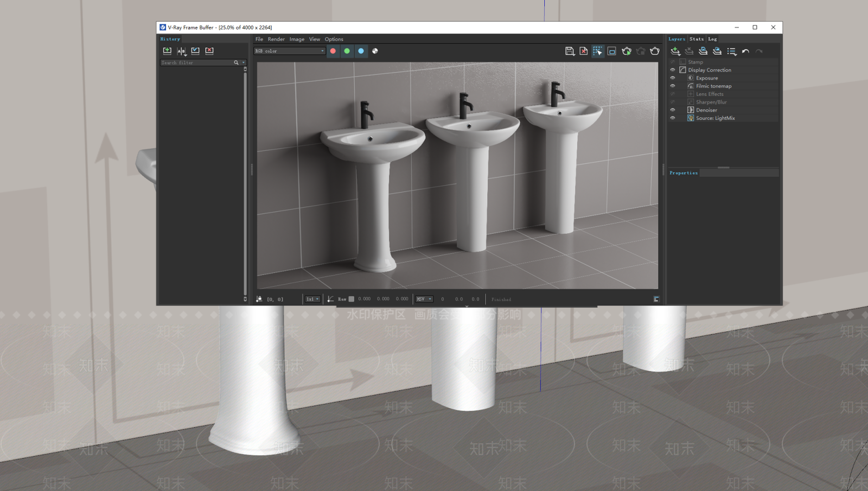Click the load layer preset icon
This screenshot has height=491, width=868.
pos(717,51)
